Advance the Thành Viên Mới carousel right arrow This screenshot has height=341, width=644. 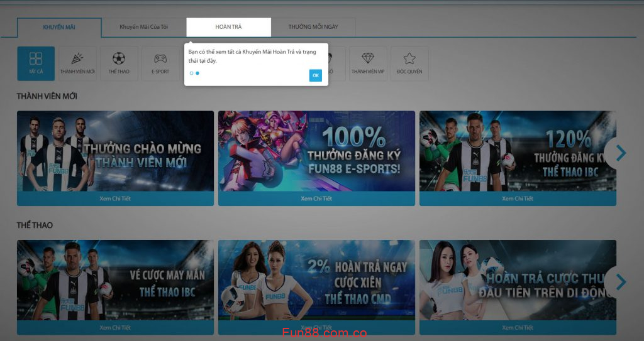click(621, 153)
